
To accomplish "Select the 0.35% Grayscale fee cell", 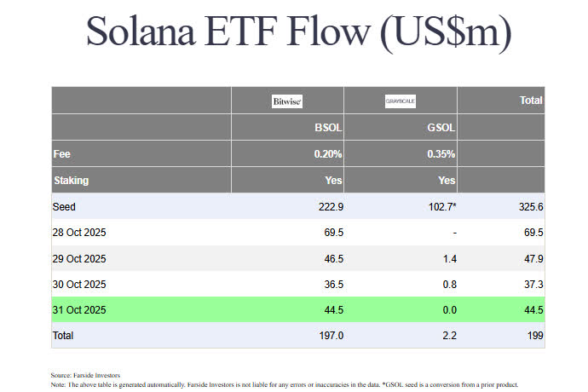I will pos(441,154).
